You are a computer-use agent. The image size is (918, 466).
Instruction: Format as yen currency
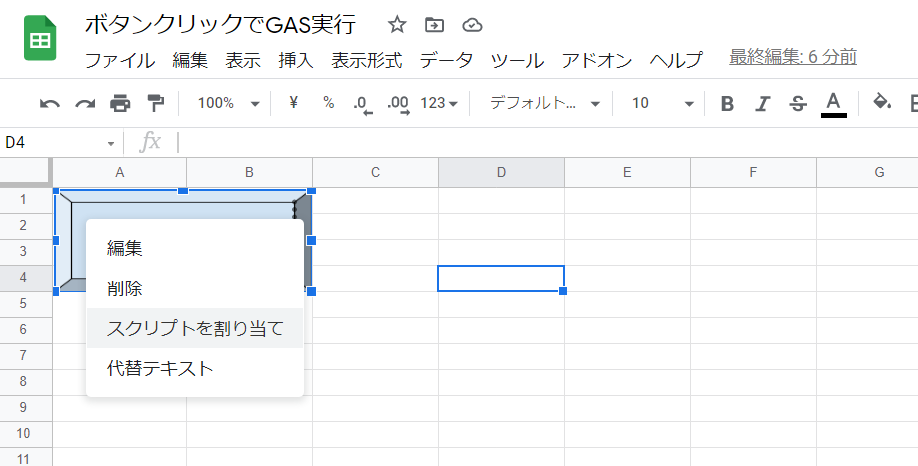click(294, 103)
